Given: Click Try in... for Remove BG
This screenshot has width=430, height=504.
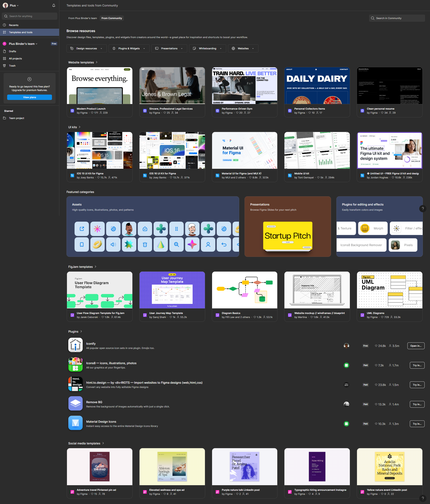Looking at the screenshot, I should click(x=417, y=404).
